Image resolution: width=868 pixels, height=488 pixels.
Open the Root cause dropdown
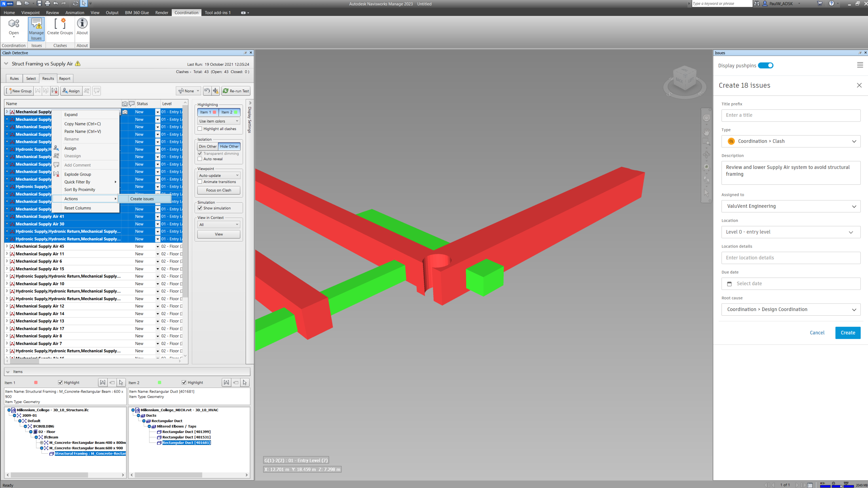click(791, 309)
